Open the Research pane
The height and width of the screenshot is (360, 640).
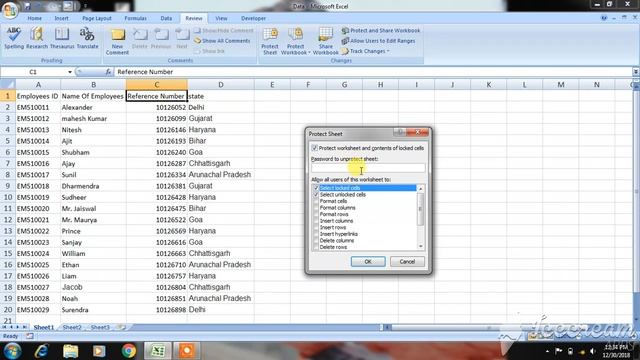(37, 38)
